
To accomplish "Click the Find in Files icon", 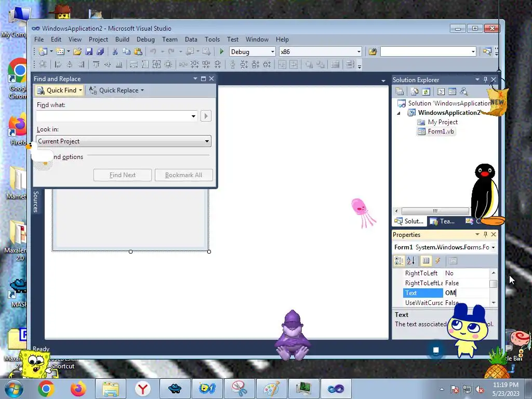I will 373,51.
